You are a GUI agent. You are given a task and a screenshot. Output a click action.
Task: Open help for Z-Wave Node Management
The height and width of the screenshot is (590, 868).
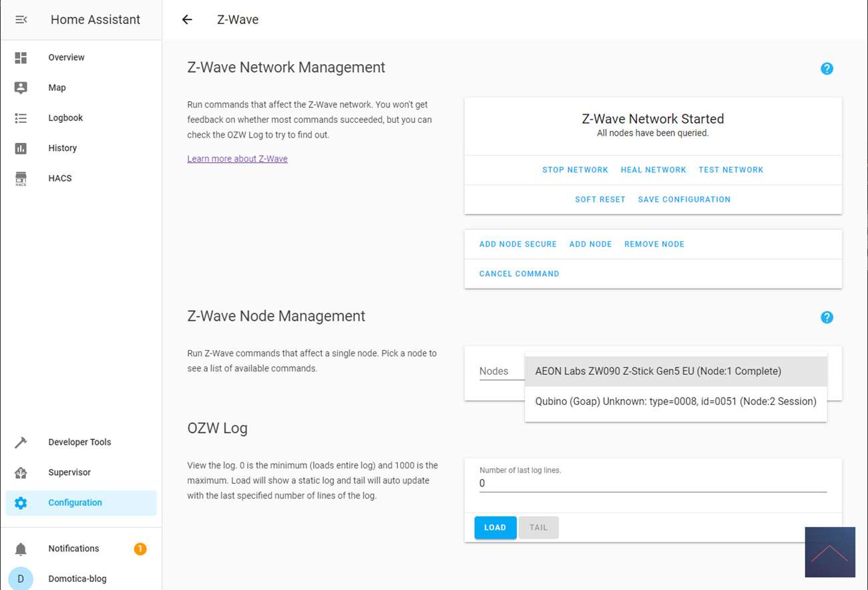[x=827, y=317]
